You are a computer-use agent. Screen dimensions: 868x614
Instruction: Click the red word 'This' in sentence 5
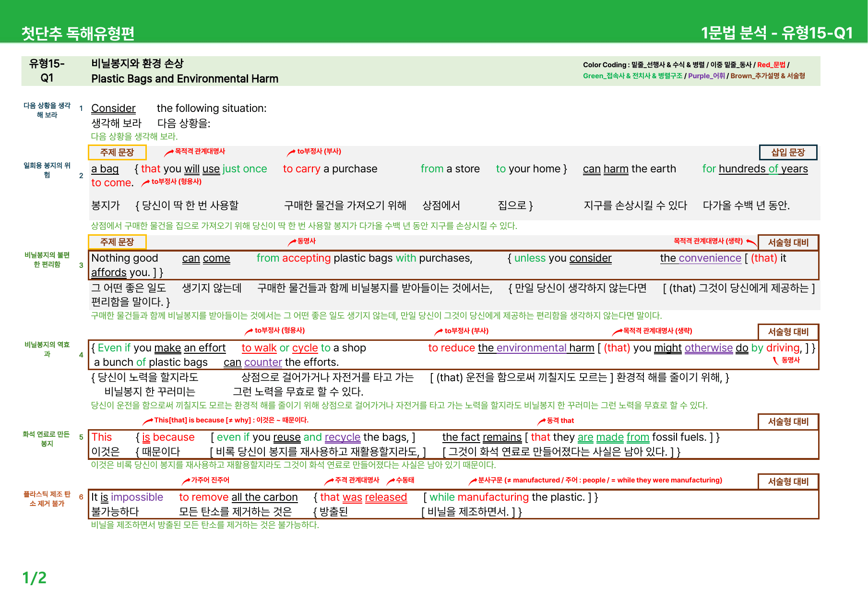pos(102,437)
